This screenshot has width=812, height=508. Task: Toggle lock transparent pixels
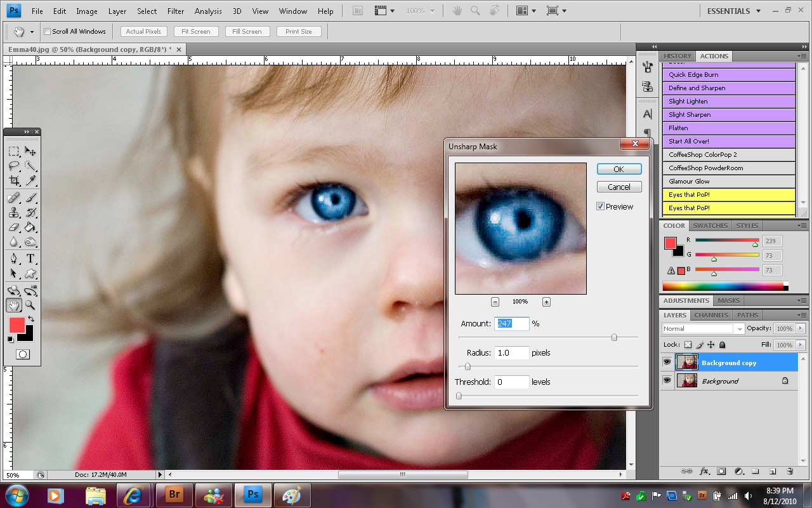coord(688,345)
